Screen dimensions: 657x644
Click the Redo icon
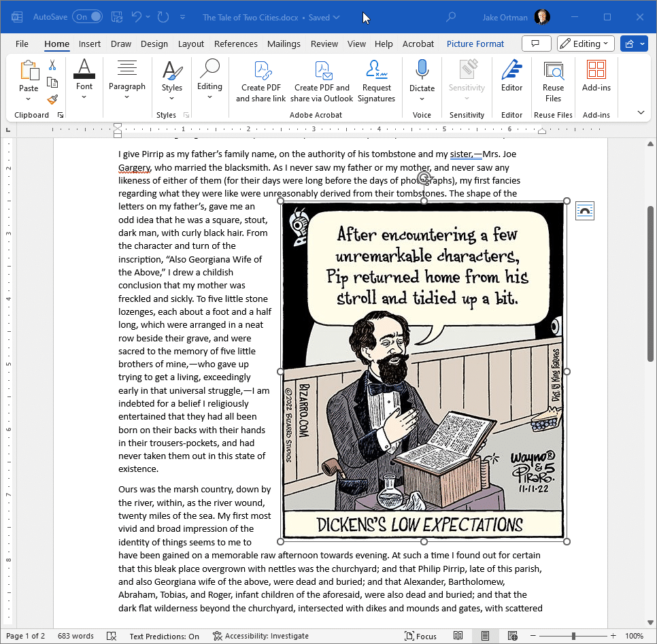click(x=163, y=17)
